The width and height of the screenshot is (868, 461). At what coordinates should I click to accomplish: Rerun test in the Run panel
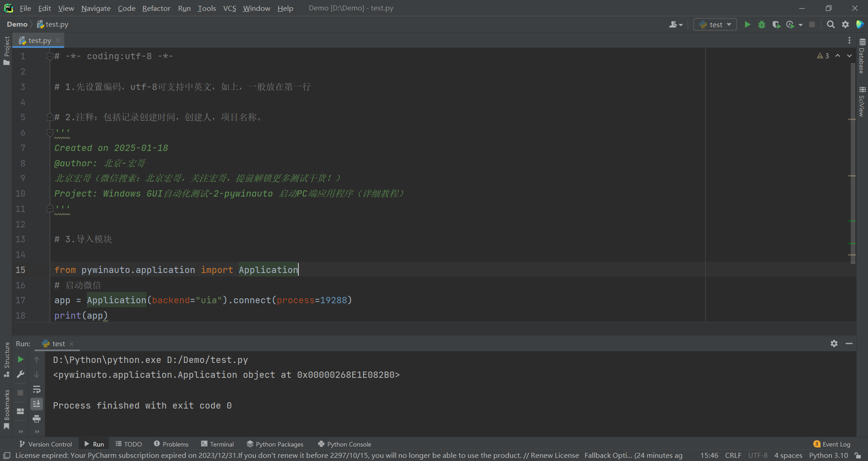click(x=20, y=359)
